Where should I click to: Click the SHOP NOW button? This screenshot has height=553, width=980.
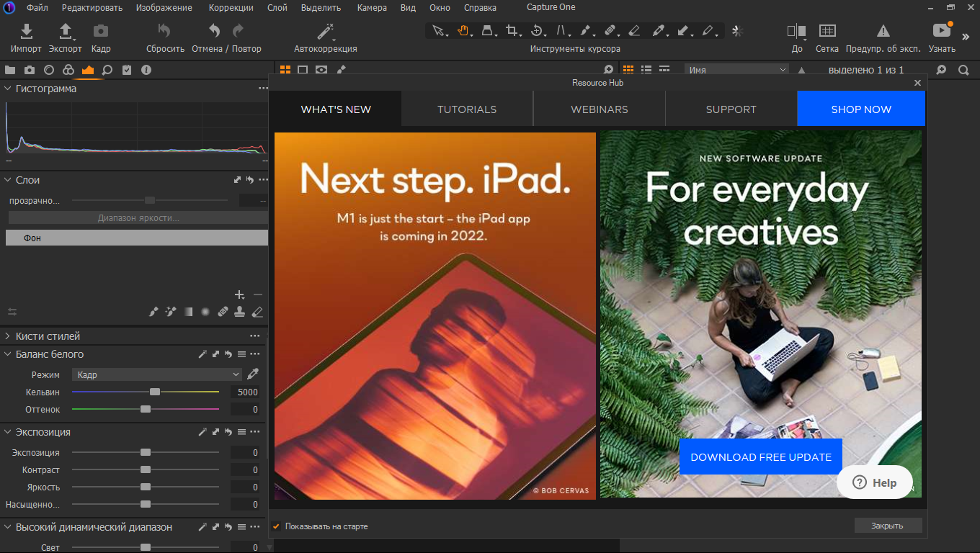pyautogui.click(x=861, y=109)
